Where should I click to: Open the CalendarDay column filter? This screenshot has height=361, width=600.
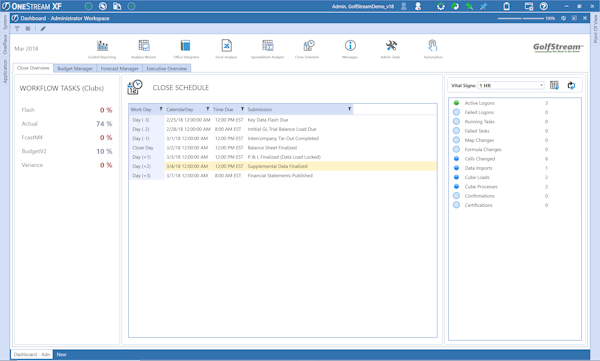207,109
